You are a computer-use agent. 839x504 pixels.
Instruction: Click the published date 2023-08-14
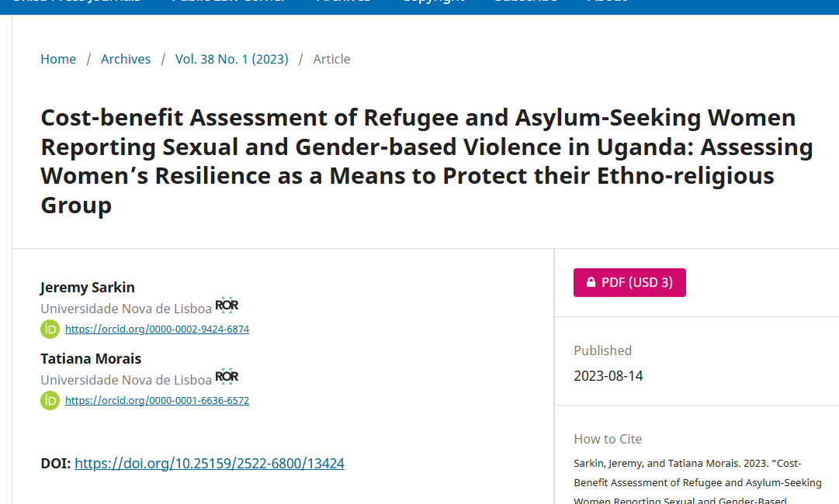click(x=608, y=376)
